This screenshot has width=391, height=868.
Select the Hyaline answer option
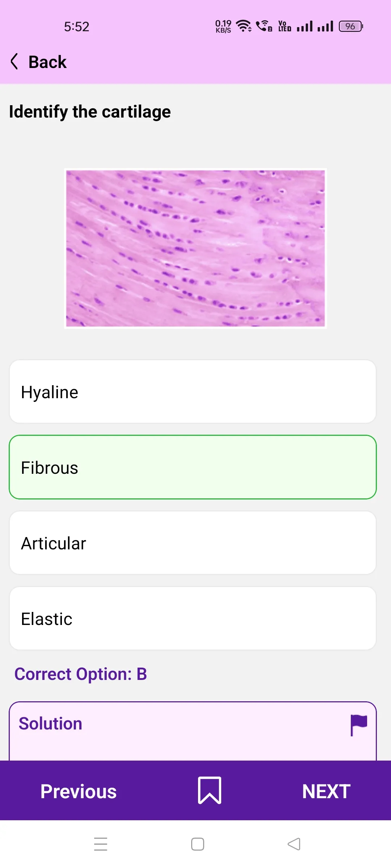(x=193, y=392)
